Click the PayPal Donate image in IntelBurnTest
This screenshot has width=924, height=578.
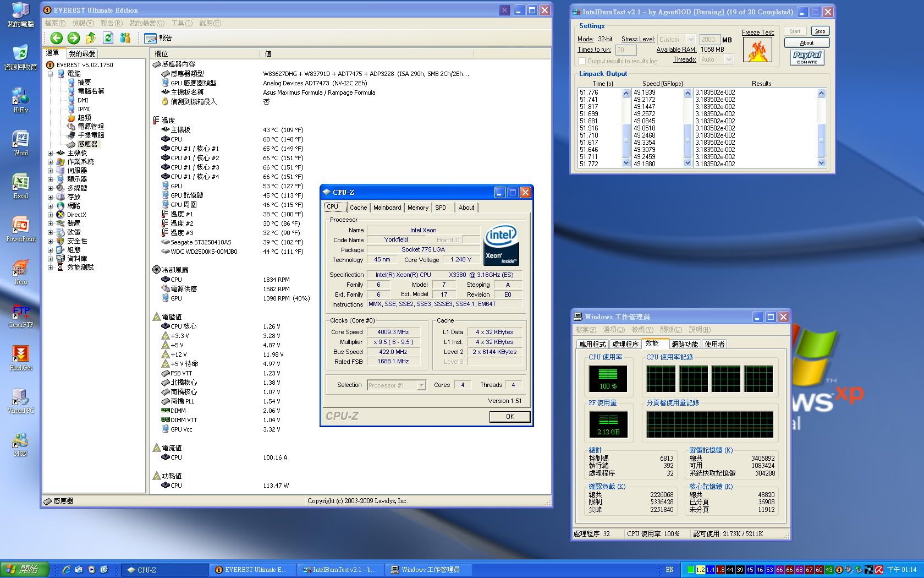807,57
